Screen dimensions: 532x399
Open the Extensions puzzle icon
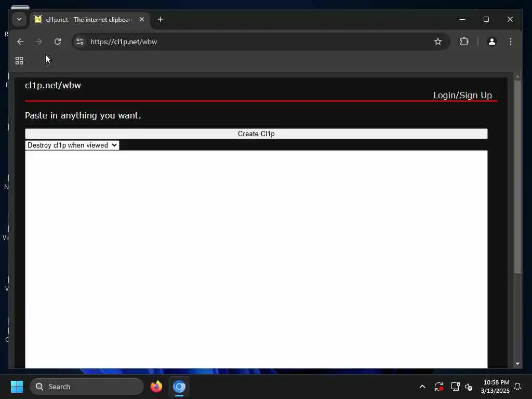click(x=464, y=42)
